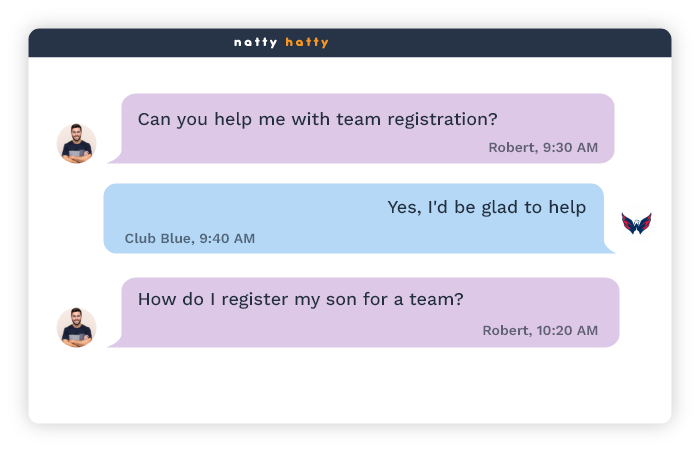Click Robert's avatar beside the 9:30 AM message
This screenshot has width=700, height=452.
click(76, 143)
